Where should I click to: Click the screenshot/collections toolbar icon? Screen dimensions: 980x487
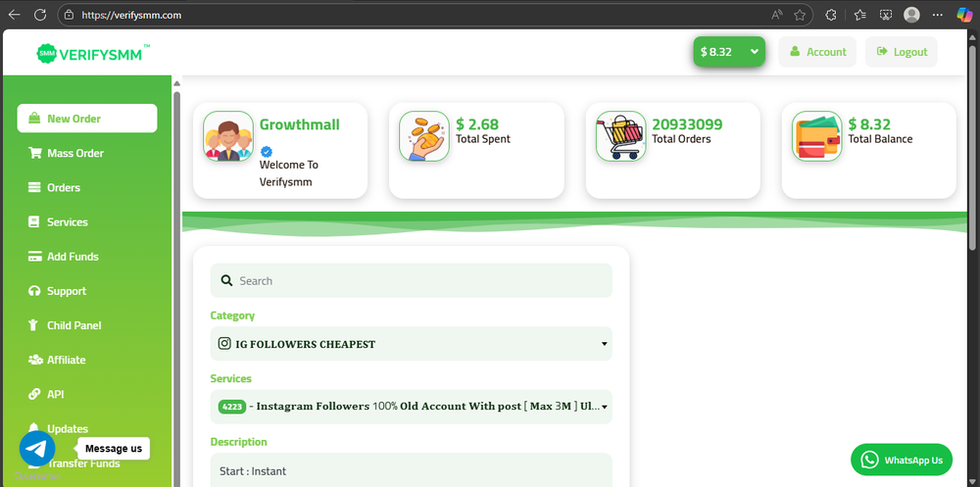[x=886, y=15]
